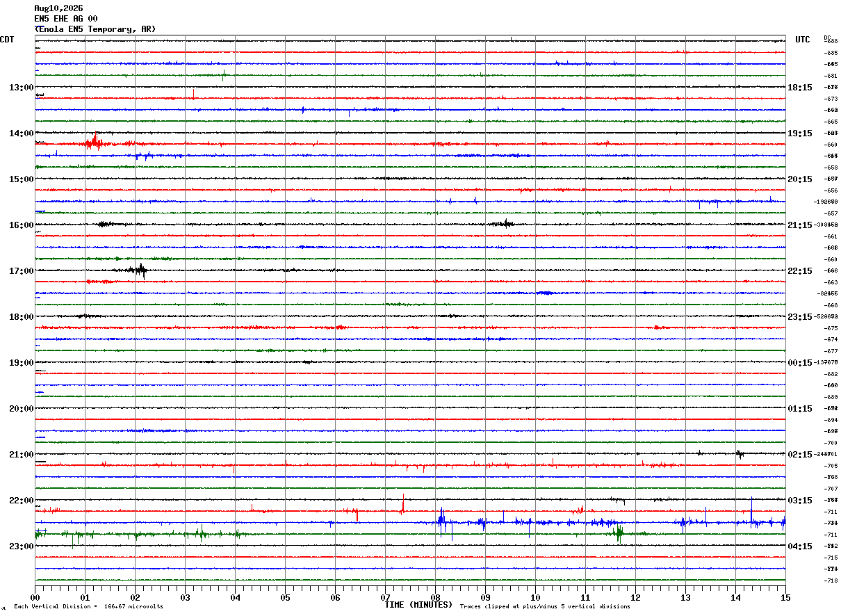Click the 00 minute axis tick label
Image resolution: width=841 pixels, height=616 pixels.
click(35, 598)
